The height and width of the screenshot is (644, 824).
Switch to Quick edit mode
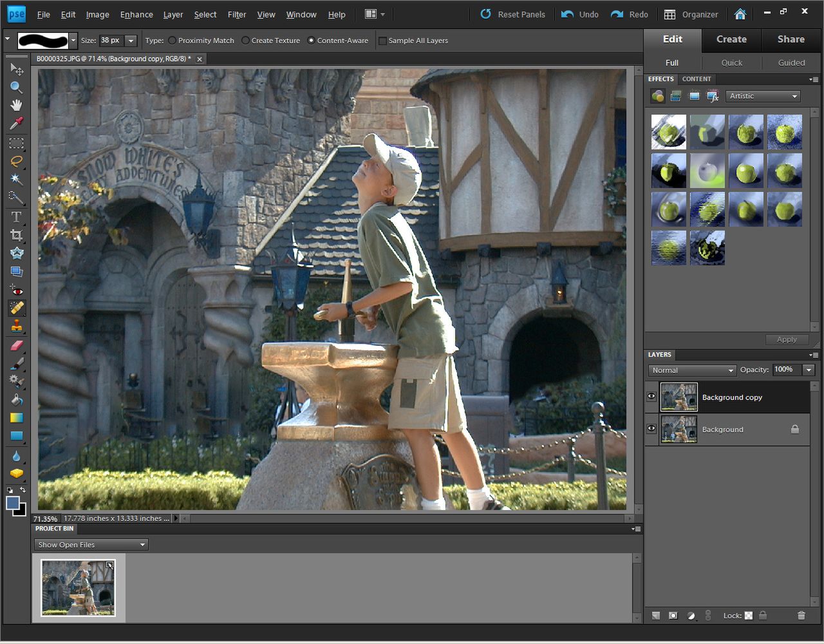pos(732,62)
